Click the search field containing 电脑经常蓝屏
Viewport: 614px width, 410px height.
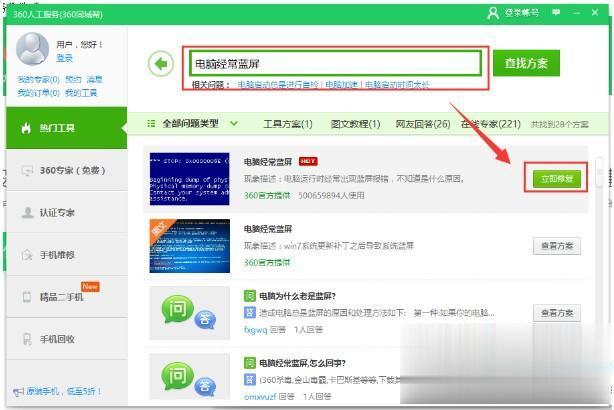[x=332, y=62]
